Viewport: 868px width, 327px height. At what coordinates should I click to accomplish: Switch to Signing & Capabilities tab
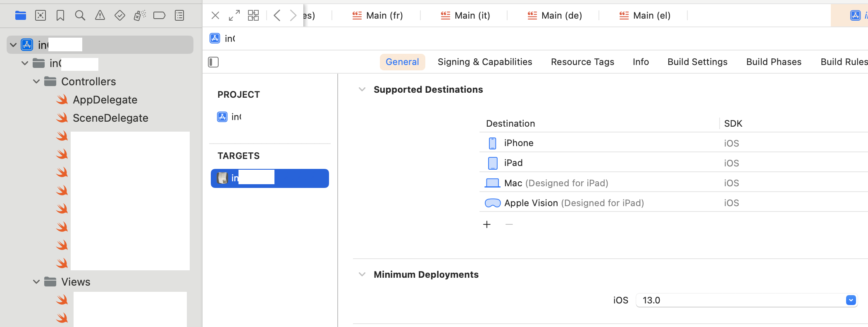pyautogui.click(x=485, y=62)
